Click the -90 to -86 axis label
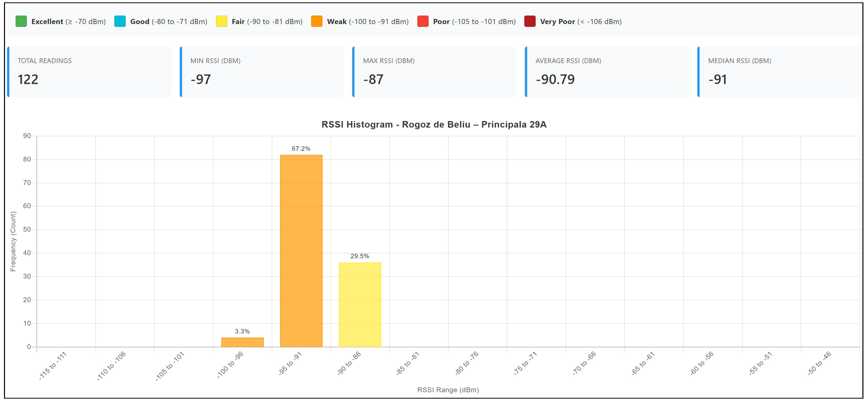868x401 pixels. [x=349, y=363]
